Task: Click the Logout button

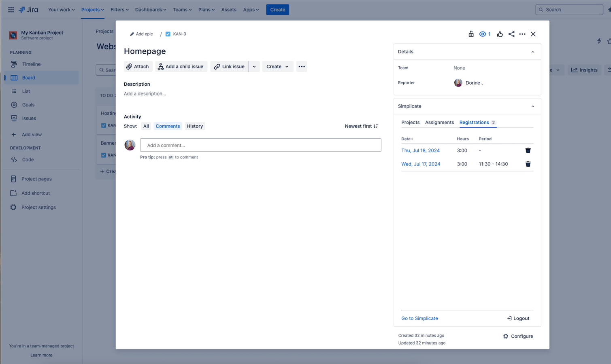Action: [x=518, y=318]
